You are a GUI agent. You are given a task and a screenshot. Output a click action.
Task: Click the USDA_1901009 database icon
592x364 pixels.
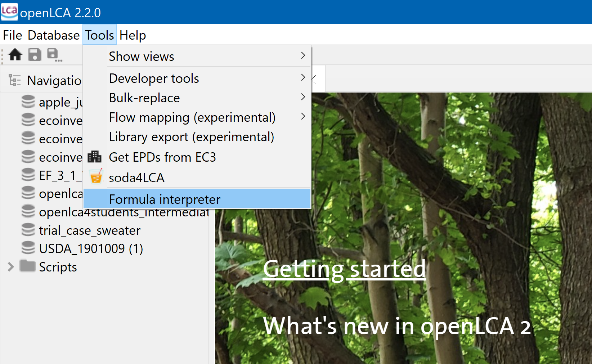(28, 248)
